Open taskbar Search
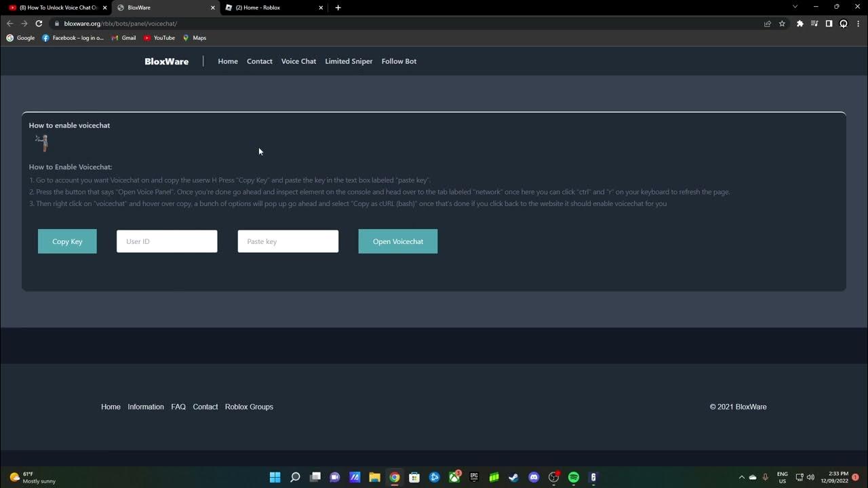 295,477
